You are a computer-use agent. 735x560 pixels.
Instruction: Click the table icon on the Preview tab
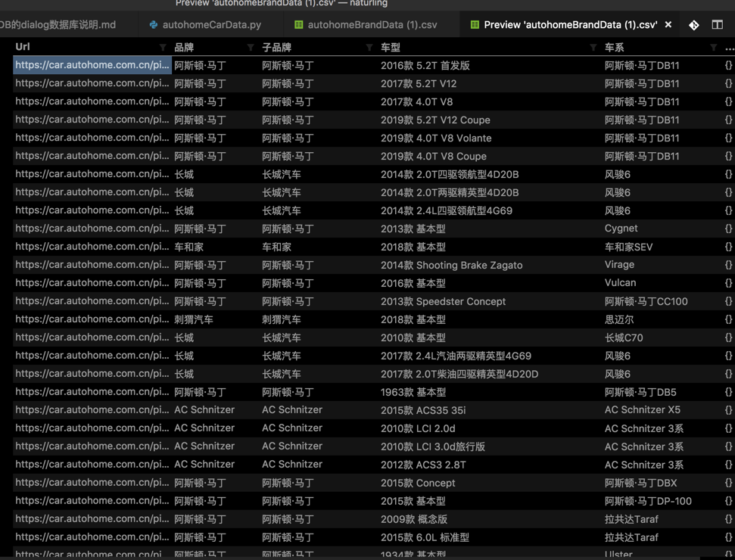475,25
